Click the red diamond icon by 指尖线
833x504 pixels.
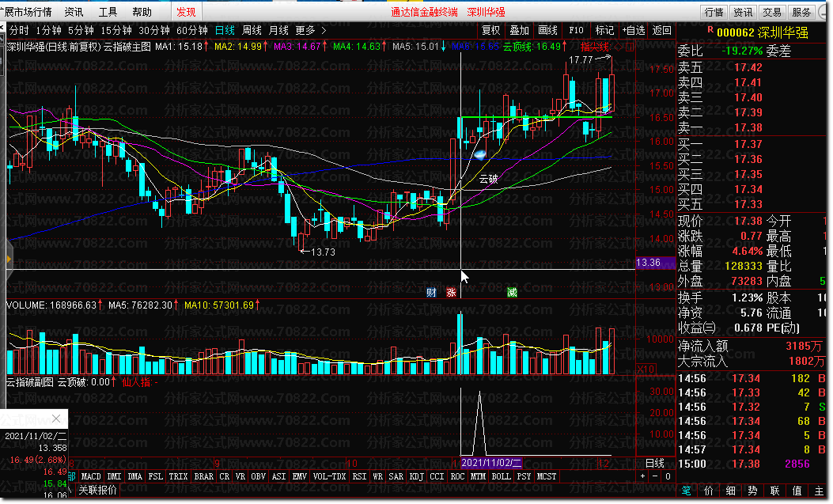(618, 47)
